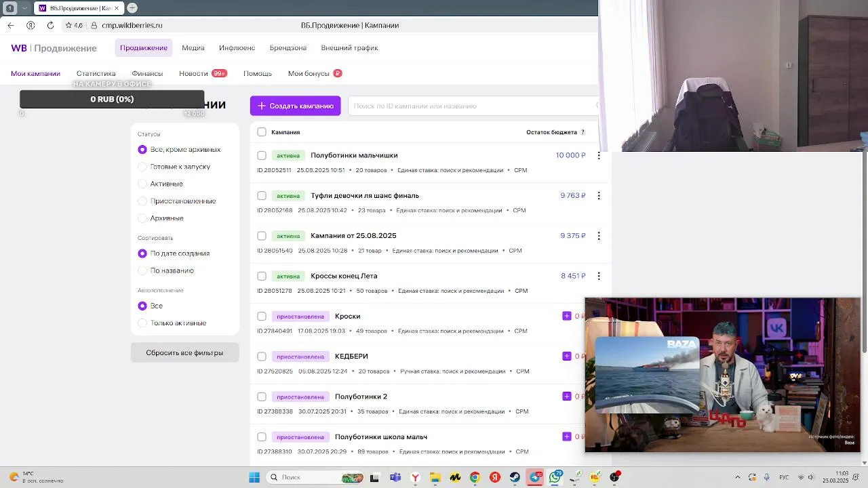Click the purple top-up icon in Кроски row
Viewport: 868px width, 488px height.
coord(567,316)
